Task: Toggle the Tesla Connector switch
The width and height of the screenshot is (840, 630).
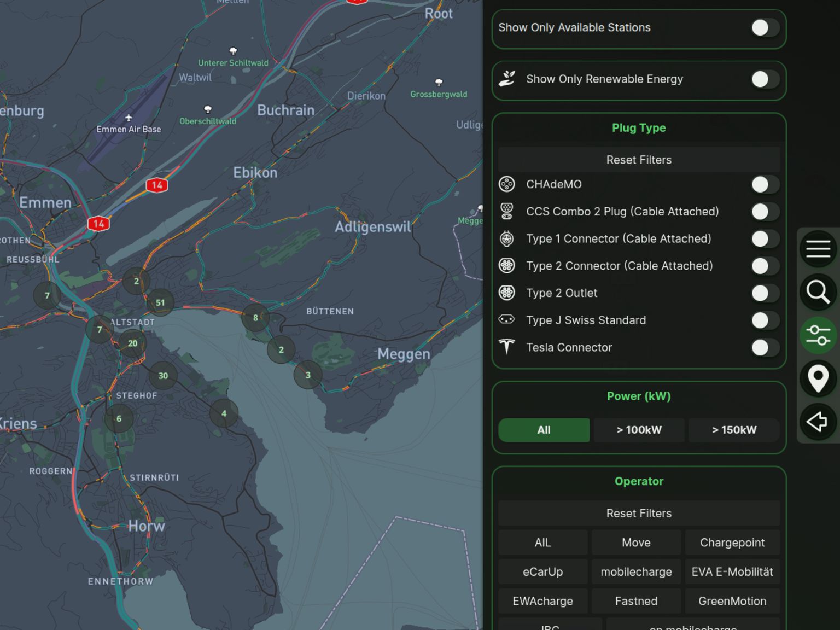Action: coord(765,347)
